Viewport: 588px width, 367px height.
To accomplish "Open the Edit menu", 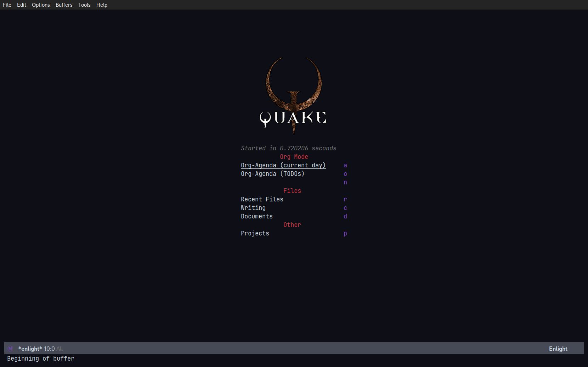I will (x=22, y=5).
